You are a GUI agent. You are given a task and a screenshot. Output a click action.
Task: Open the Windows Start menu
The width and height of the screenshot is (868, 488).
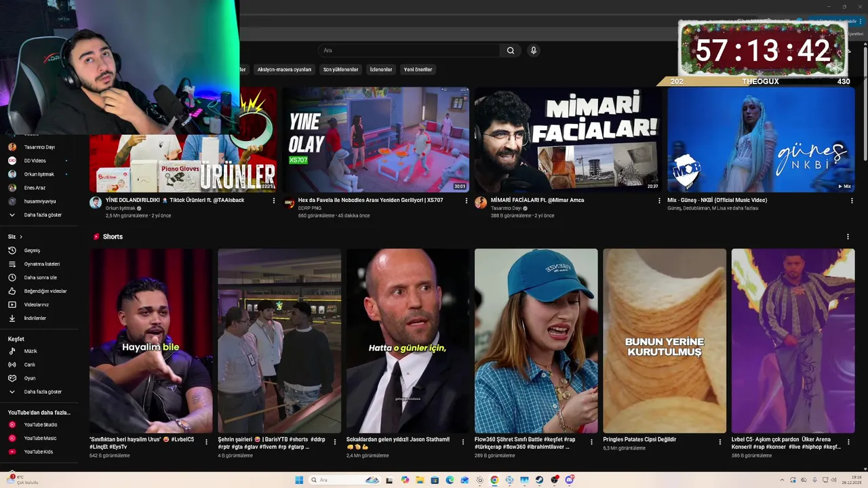point(299,480)
